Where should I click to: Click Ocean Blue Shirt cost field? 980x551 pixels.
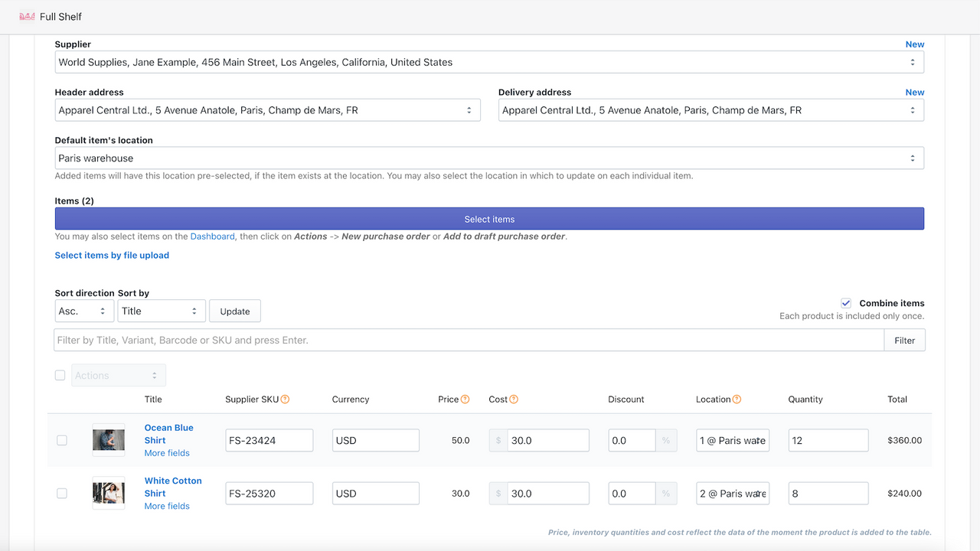coord(548,440)
